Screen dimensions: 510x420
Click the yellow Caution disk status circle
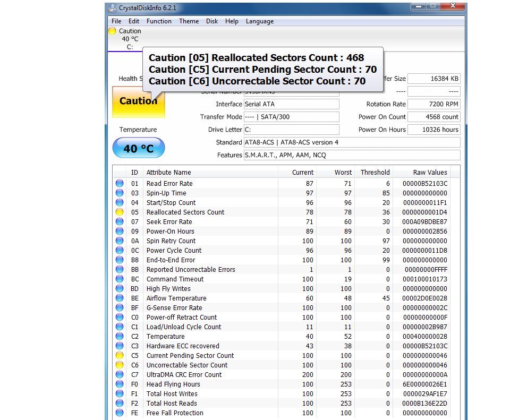tap(112, 31)
